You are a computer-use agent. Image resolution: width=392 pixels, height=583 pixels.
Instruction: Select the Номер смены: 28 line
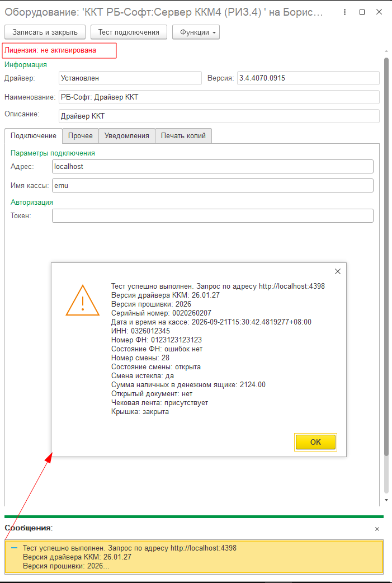point(140,358)
